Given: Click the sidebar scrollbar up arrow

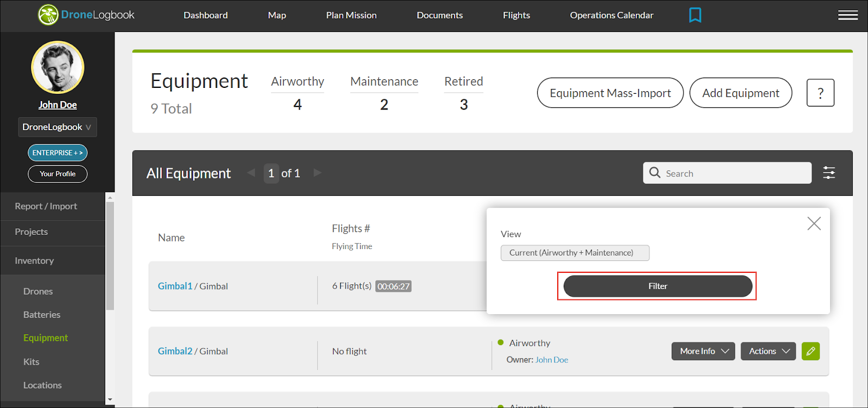Looking at the screenshot, I should [110, 197].
